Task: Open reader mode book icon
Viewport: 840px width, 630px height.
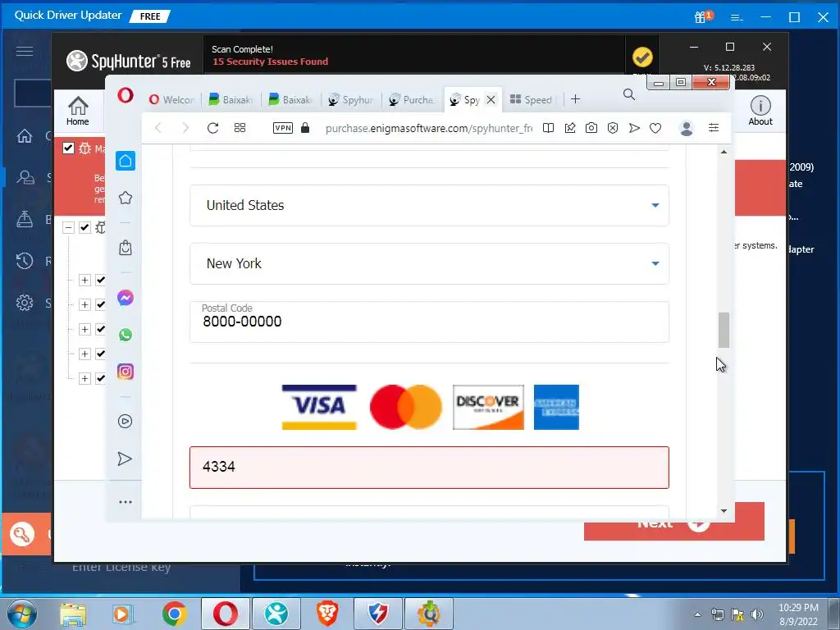Action: pyautogui.click(x=548, y=127)
